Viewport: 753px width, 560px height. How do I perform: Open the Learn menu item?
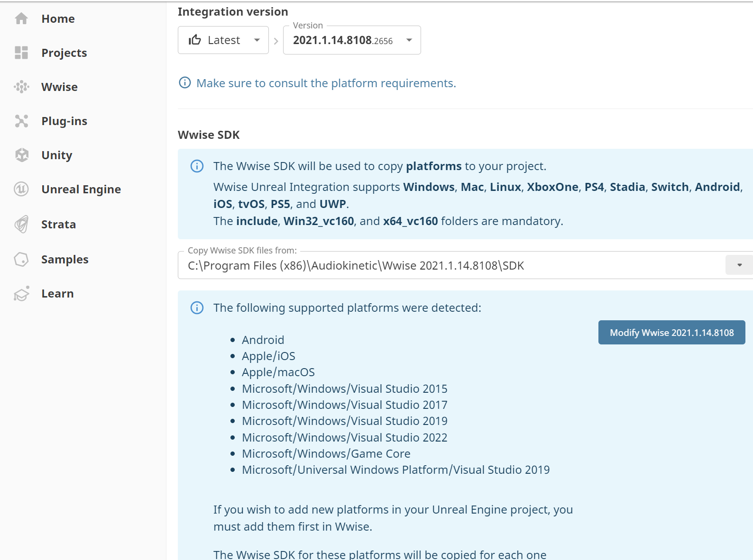coord(57,294)
